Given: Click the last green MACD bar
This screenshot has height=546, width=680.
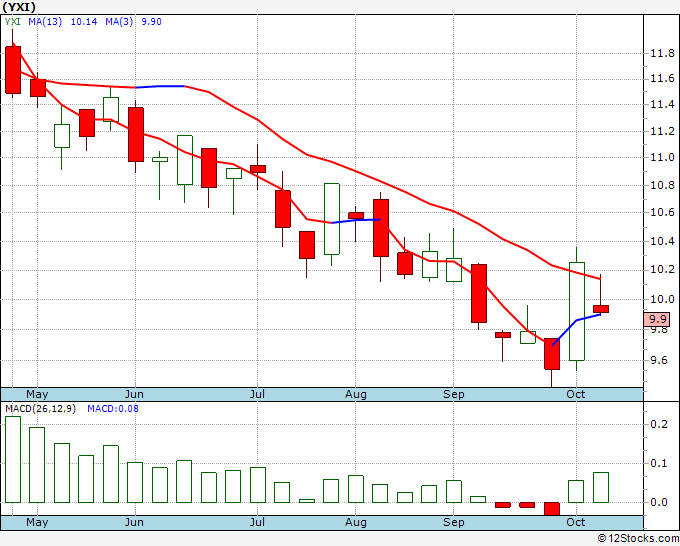Looking at the screenshot, I should pos(601,487).
